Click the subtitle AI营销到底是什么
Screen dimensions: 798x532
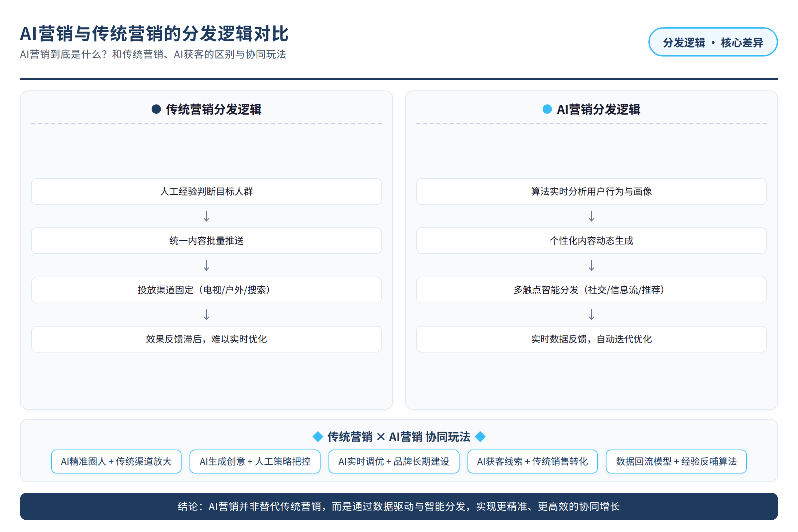(153, 54)
